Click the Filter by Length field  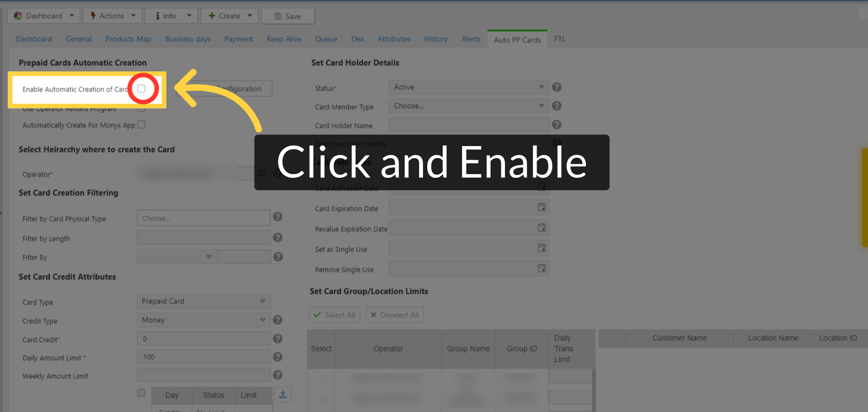point(203,237)
